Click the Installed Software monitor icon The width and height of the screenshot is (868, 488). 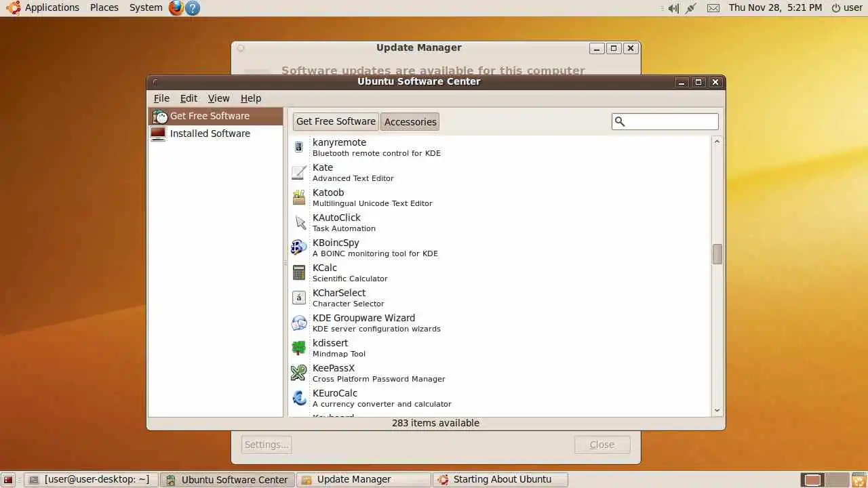coord(158,134)
